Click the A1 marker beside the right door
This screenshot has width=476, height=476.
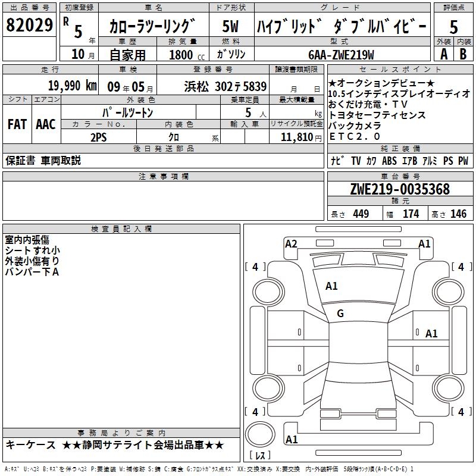click(x=431, y=334)
